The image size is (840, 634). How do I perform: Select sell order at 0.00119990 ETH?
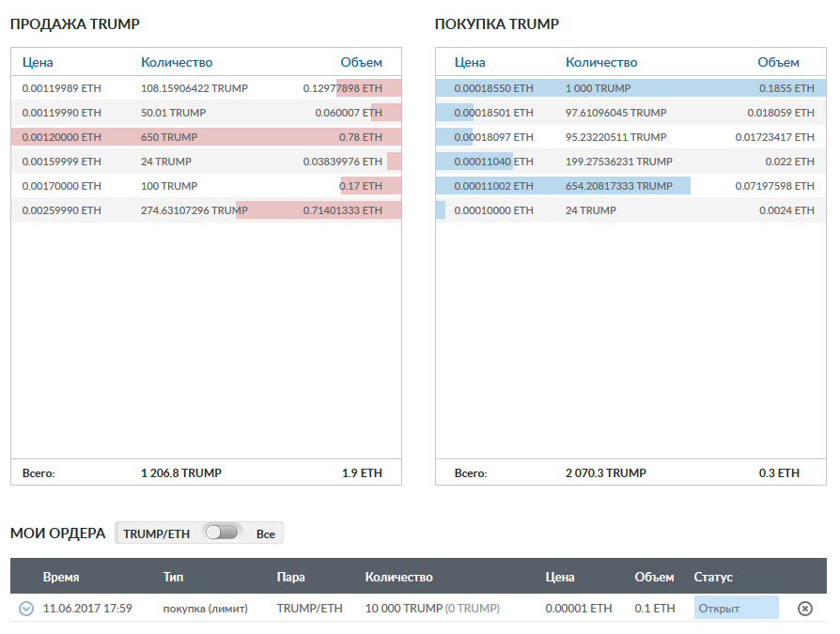pyautogui.click(x=207, y=113)
